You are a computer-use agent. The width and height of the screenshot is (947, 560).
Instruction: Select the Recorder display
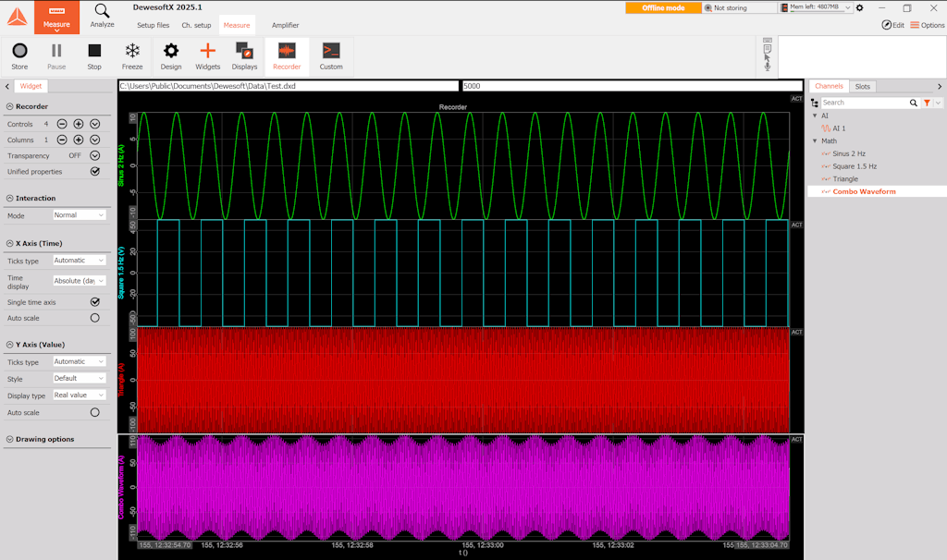[287, 56]
